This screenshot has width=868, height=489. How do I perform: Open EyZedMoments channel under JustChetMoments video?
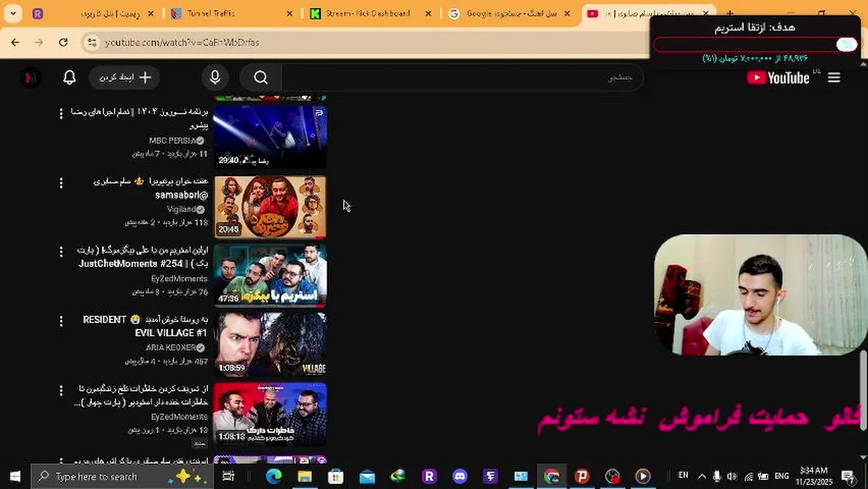[x=179, y=278]
